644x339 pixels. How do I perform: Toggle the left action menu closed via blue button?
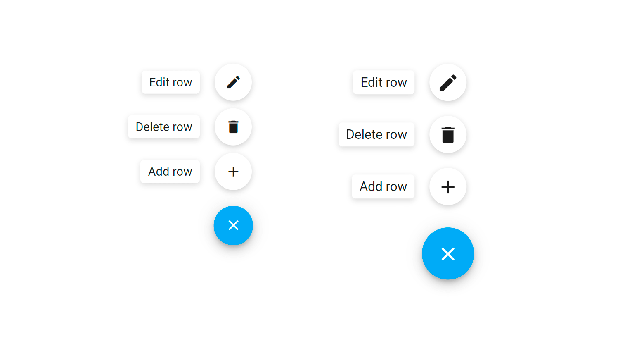(x=233, y=225)
